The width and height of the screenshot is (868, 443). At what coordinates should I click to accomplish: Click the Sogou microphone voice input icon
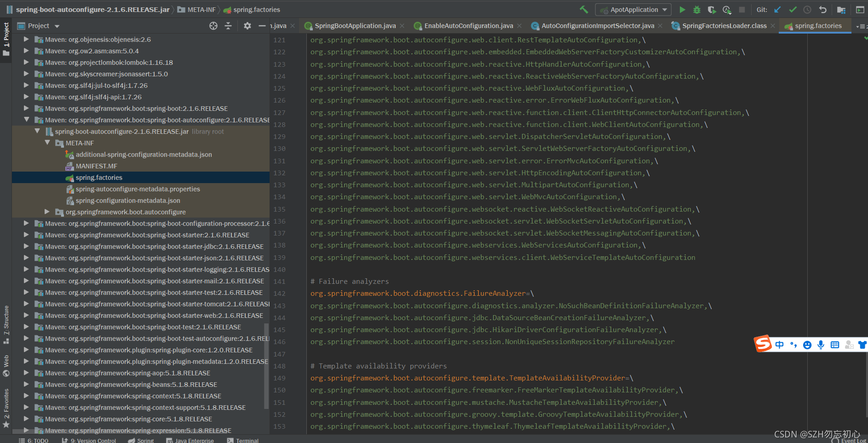click(x=821, y=345)
